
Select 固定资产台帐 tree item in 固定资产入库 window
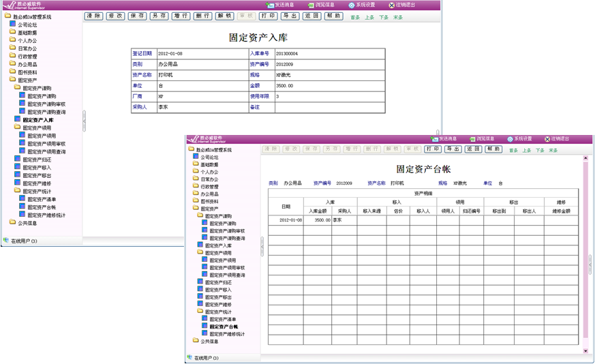click(x=42, y=207)
